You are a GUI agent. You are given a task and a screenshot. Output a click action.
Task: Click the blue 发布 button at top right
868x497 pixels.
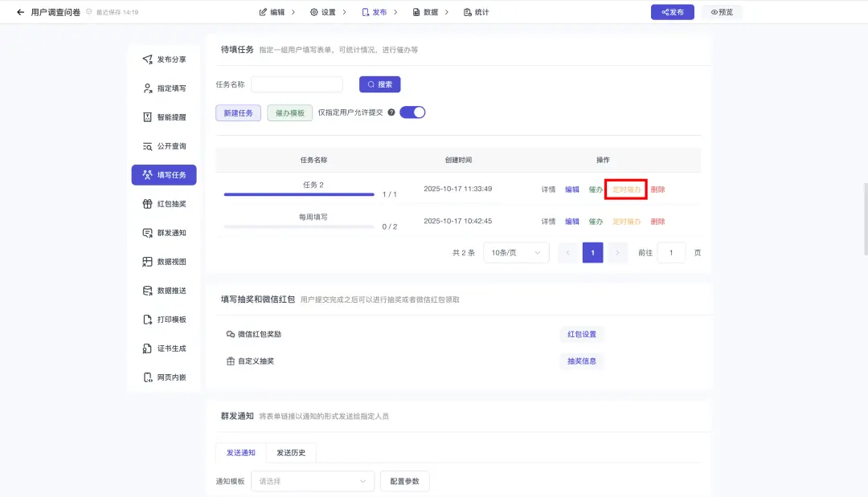click(x=673, y=12)
